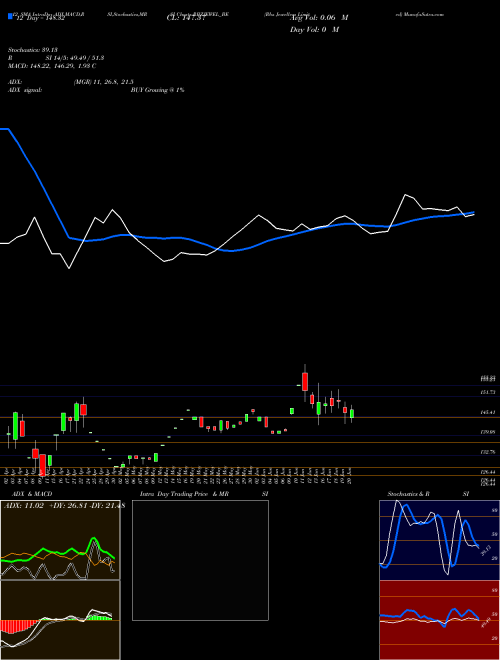Select the '139.08' price axis label
The width and height of the screenshot is (500, 660).
(x=488, y=432)
